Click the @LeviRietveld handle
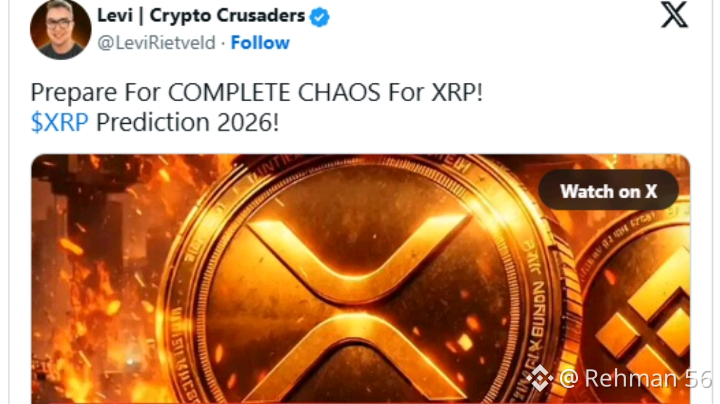This screenshot has width=720, height=404. pyautogui.click(x=156, y=43)
